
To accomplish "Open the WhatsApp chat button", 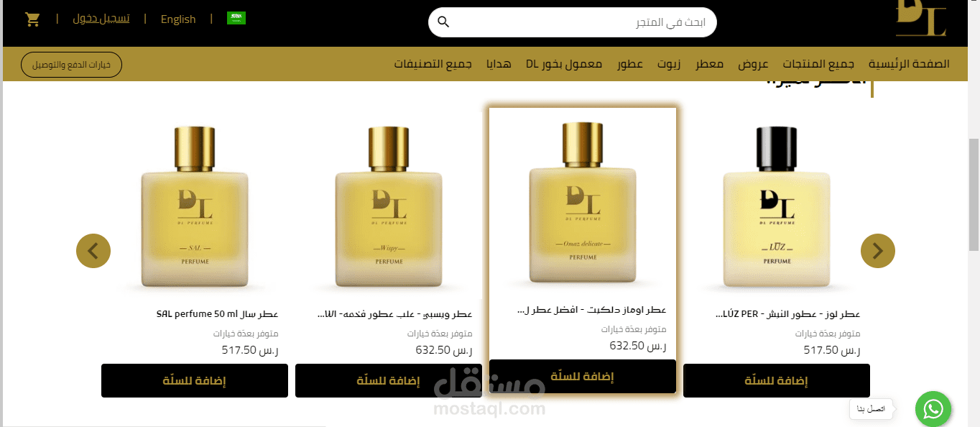I will (x=933, y=410).
